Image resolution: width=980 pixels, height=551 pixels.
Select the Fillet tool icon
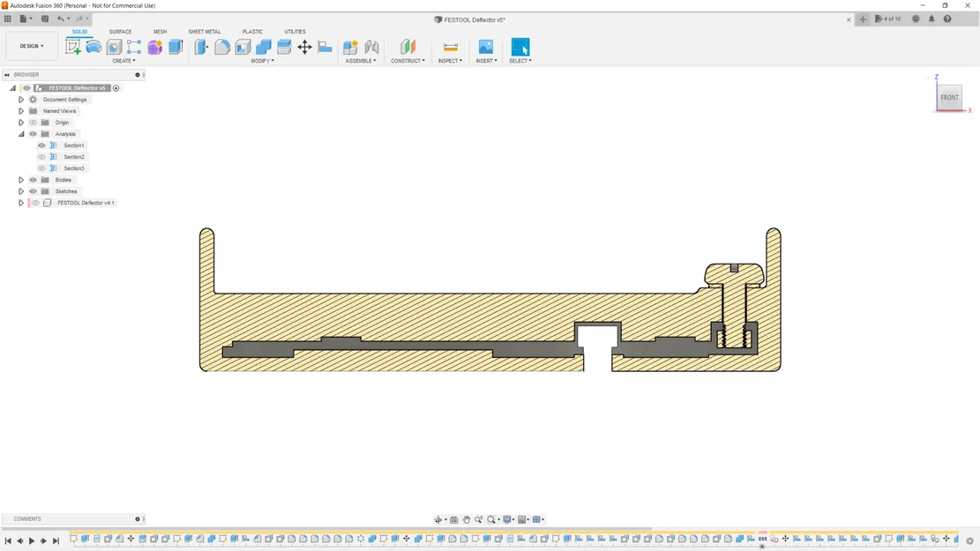point(222,47)
